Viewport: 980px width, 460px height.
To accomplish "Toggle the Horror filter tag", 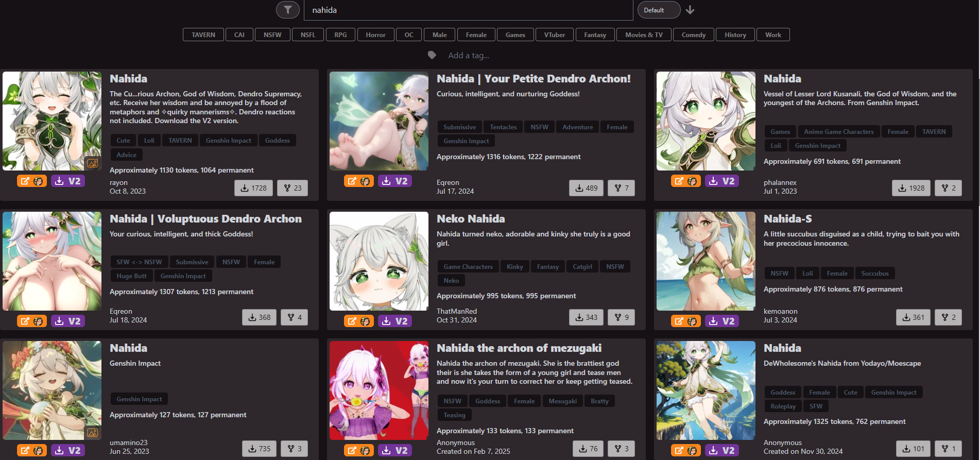I will 375,35.
